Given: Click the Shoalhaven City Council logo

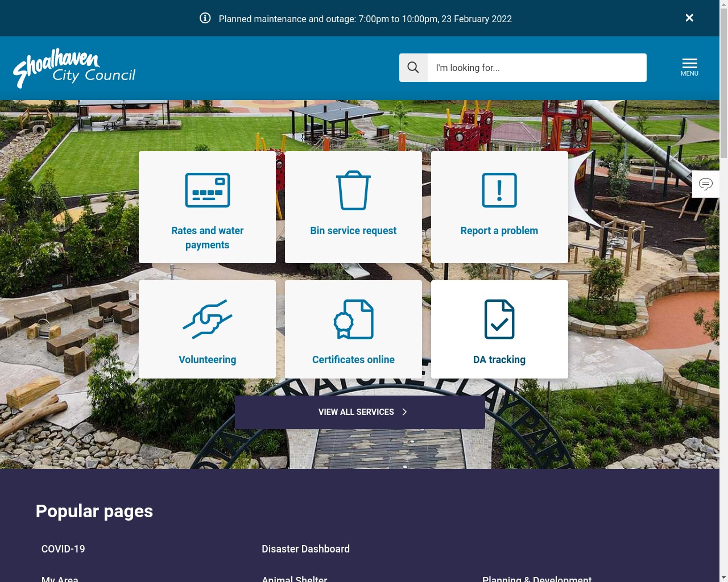Looking at the screenshot, I should (x=74, y=68).
